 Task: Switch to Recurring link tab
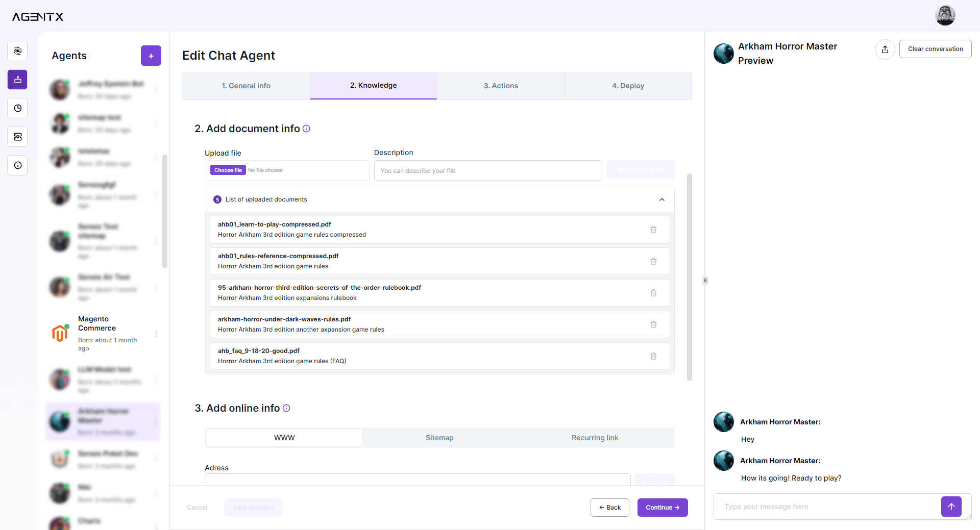coord(595,438)
